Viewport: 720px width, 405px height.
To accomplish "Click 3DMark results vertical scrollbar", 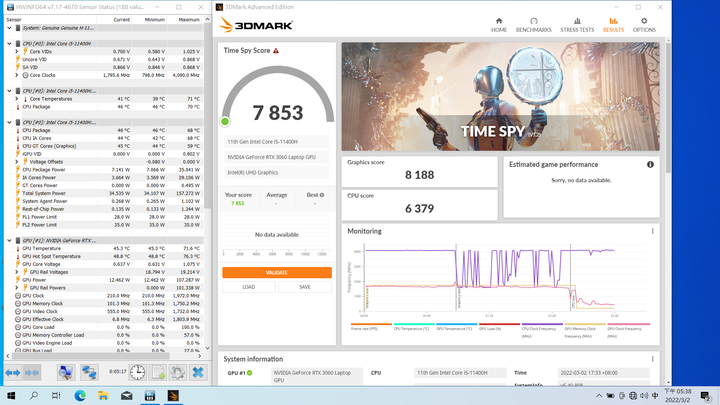I will 668,108.
